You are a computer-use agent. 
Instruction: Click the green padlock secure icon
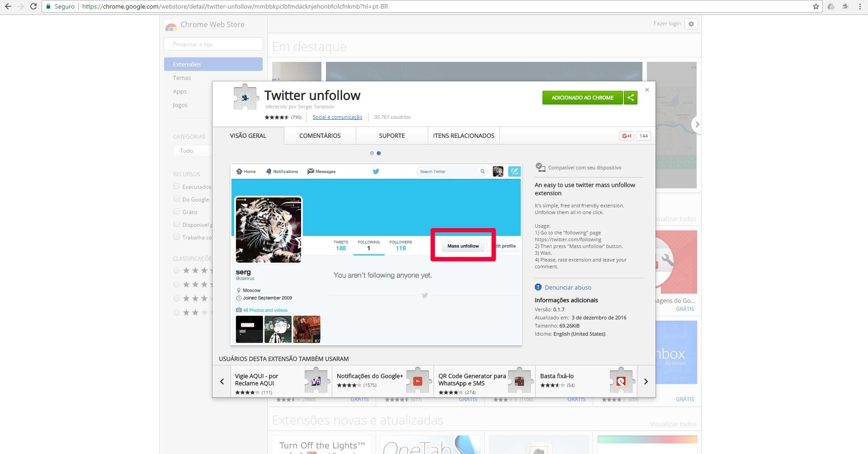[49, 6]
